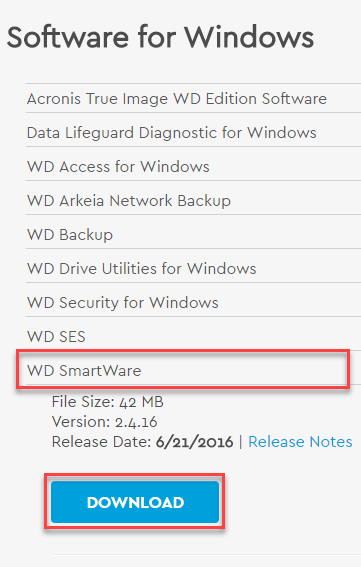Click the word Software in the heading
The width and height of the screenshot is (361, 567).
point(68,37)
